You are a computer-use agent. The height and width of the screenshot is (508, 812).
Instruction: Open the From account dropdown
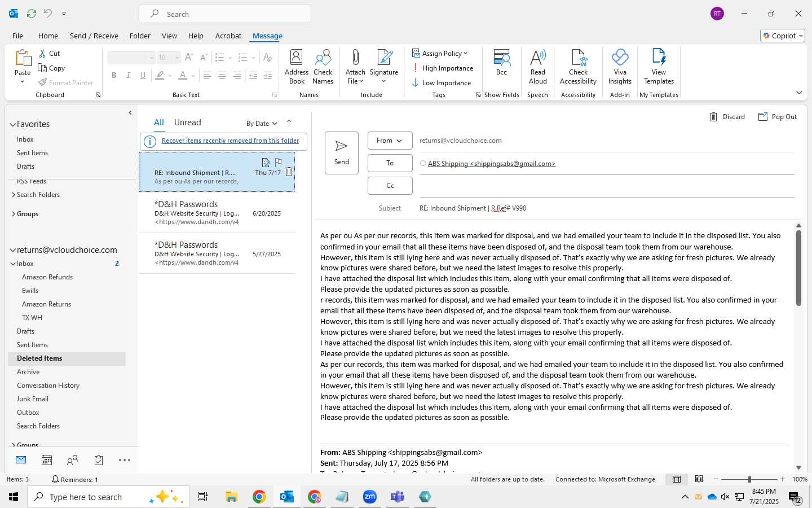tap(390, 141)
